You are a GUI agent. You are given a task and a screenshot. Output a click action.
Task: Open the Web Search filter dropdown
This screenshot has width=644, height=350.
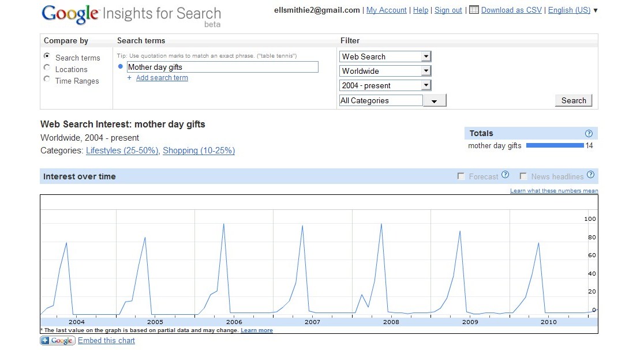[x=426, y=57]
